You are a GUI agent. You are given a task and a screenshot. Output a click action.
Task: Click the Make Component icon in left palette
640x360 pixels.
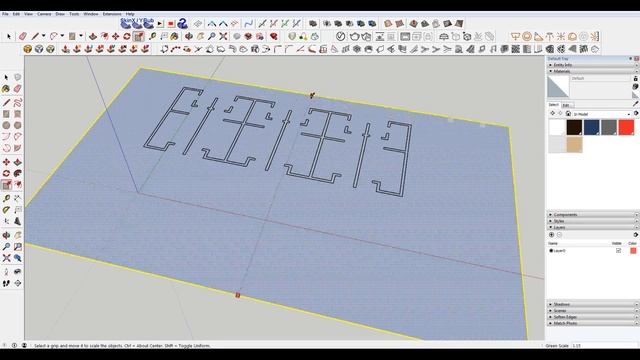[x=18, y=77]
